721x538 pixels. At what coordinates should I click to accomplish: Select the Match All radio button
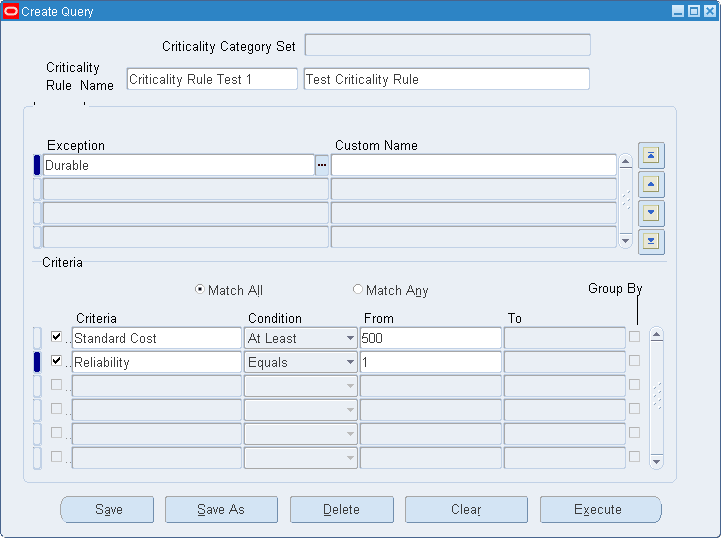(200, 289)
